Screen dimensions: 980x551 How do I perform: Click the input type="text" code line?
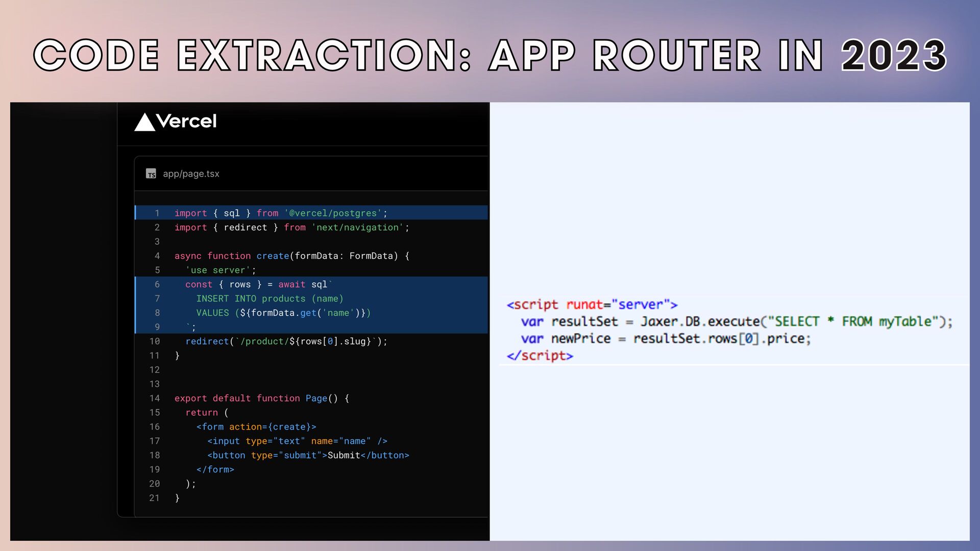[297, 441]
